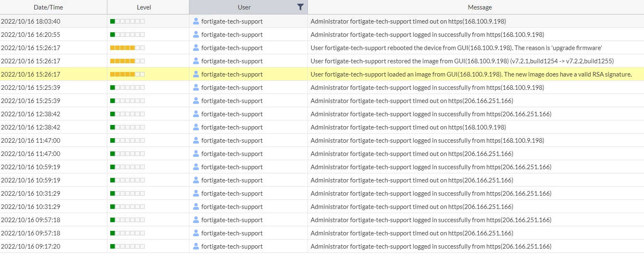Select the 09:57:18 'logged in successfully' message
The height and width of the screenshot is (254, 644).
[x=431, y=220]
